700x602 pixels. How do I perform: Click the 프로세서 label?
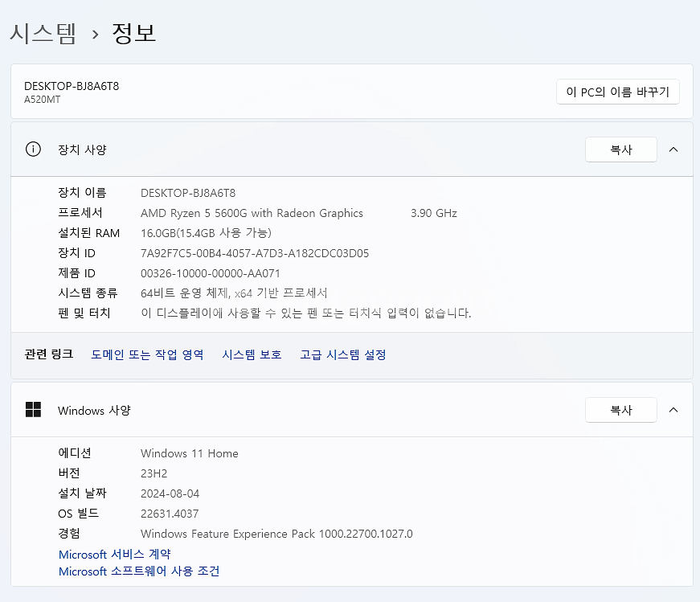coord(80,213)
